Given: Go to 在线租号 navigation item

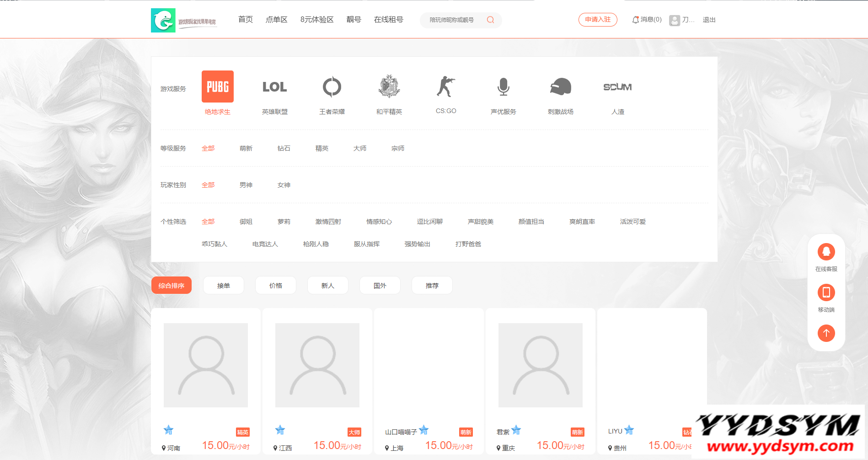Looking at the screenshot, I should pyautogui.click(x=388, y=19).
